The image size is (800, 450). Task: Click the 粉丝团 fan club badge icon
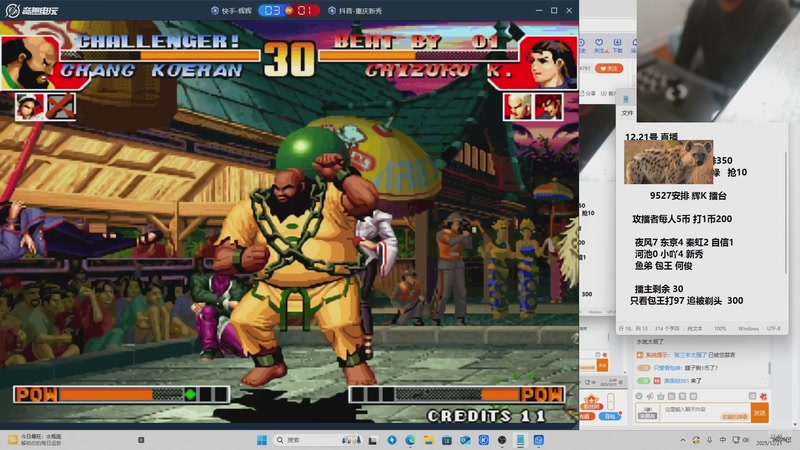591,402
